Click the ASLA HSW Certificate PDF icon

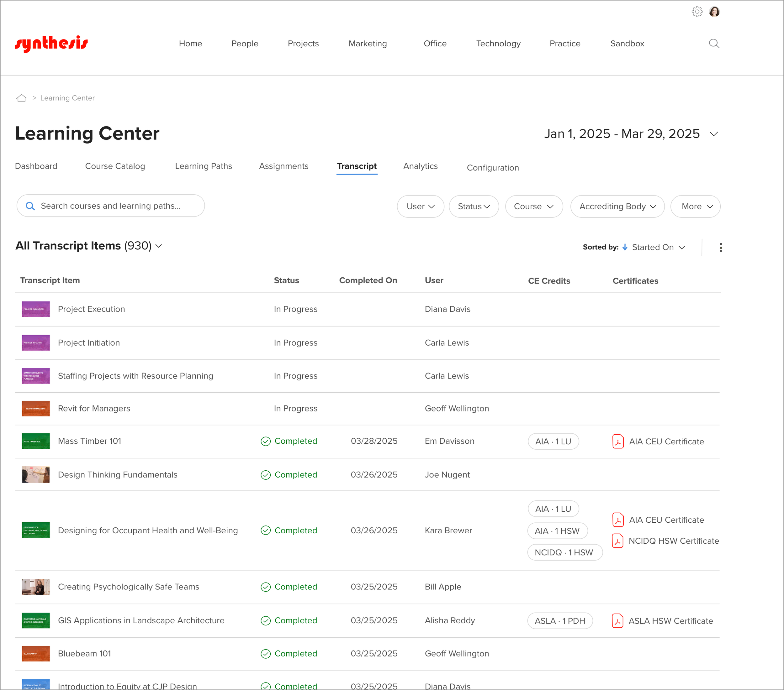pyautogui.click(x=617, y=621)
